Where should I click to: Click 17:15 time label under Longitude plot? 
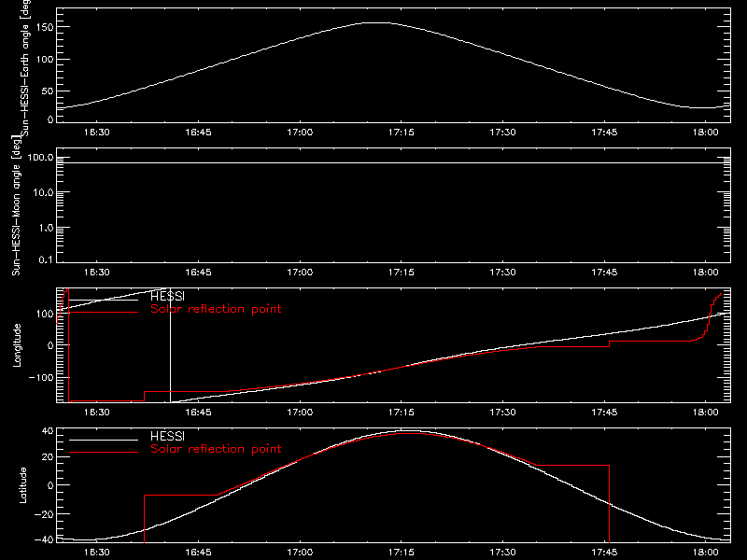tap(402, 413)
